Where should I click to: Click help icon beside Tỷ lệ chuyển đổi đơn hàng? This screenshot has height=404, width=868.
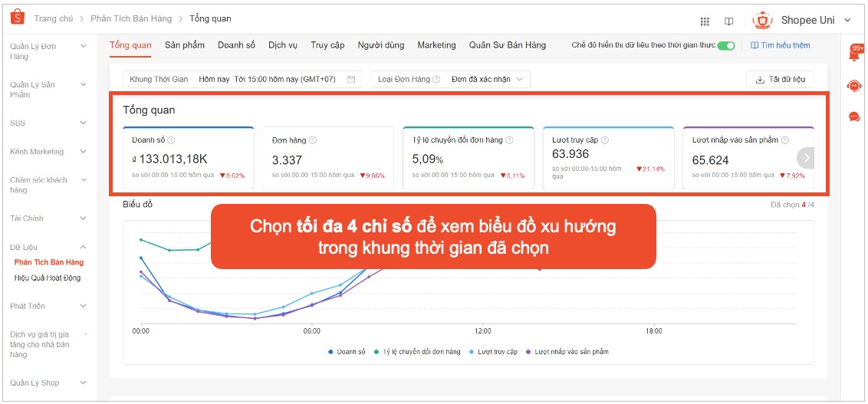point(509,140)
